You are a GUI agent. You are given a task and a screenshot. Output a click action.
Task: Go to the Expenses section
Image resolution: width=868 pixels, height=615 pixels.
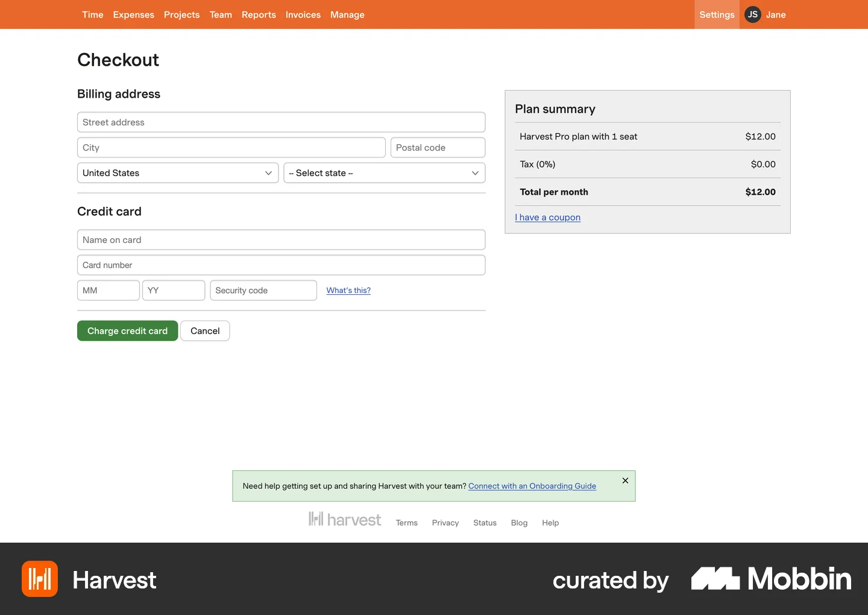pos(134,14)
